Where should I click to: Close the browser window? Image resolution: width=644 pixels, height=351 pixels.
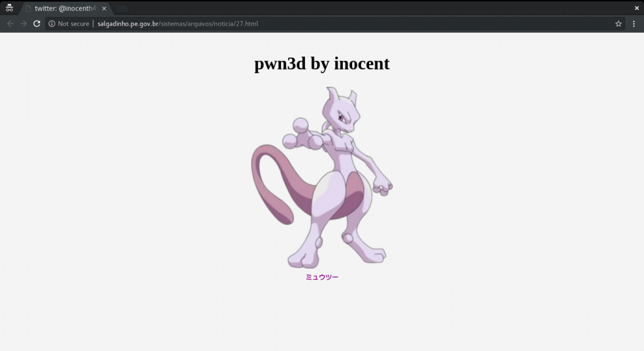(636, 8)
